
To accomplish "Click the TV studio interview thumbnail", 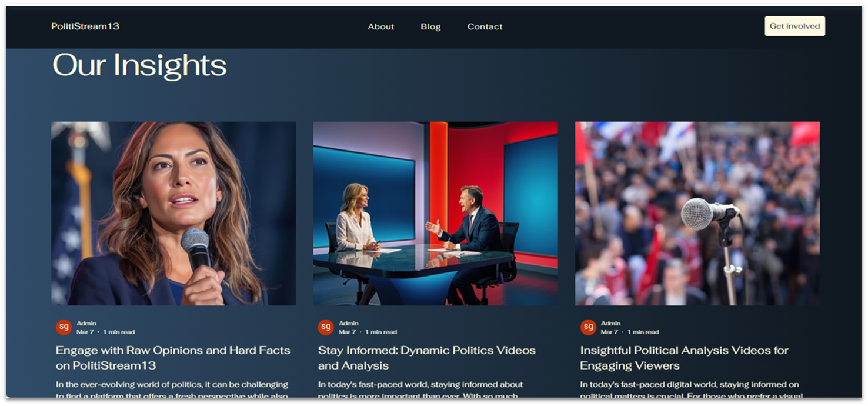I will click(x=435, y=213).
